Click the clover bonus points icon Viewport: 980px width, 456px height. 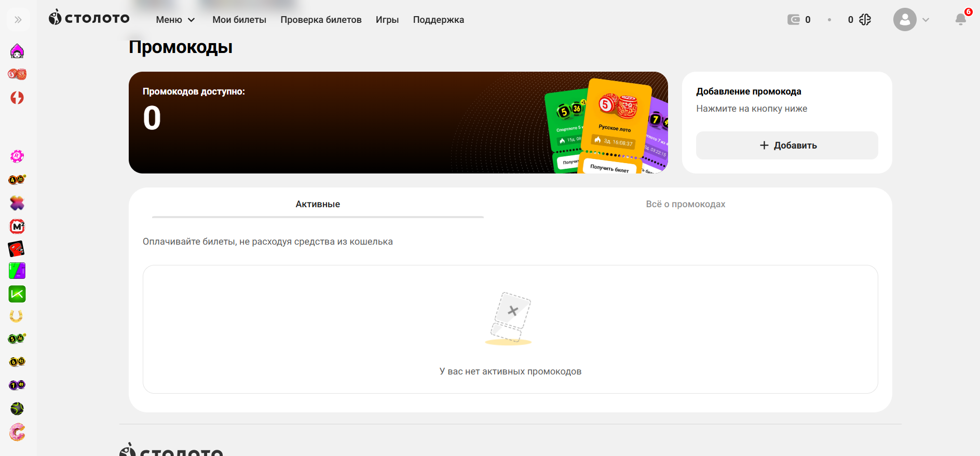[865, 20]
